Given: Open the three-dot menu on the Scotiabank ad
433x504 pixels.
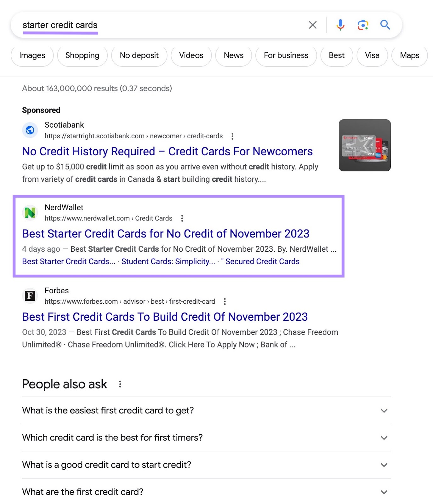Looking at the screenshot, I should [x=232, y=136].
